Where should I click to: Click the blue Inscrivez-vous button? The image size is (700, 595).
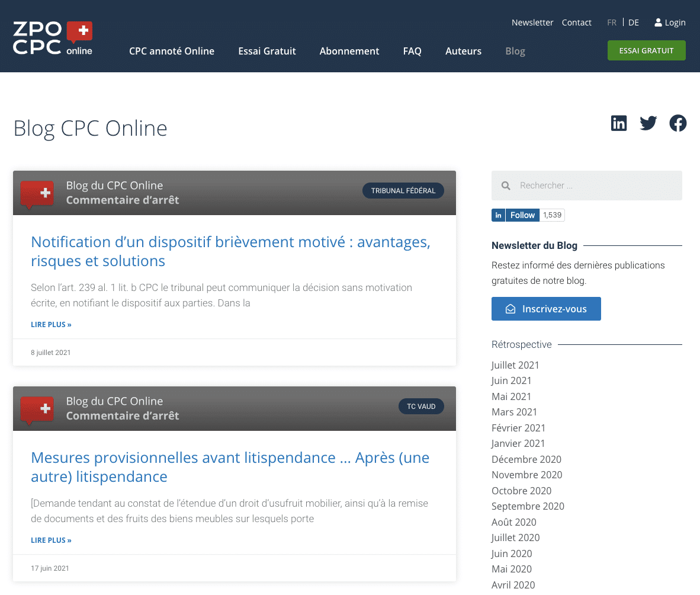pyautogui.click(x=546, y=309)
